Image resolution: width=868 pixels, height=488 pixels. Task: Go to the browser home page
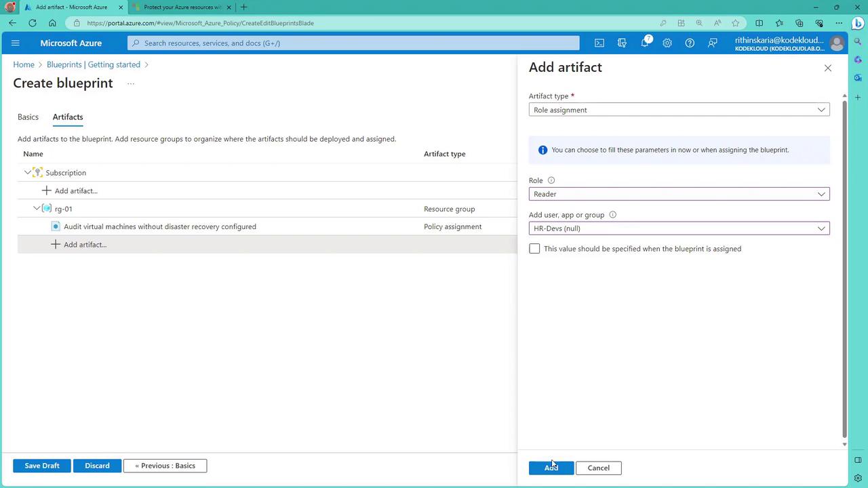click(52, 23)
